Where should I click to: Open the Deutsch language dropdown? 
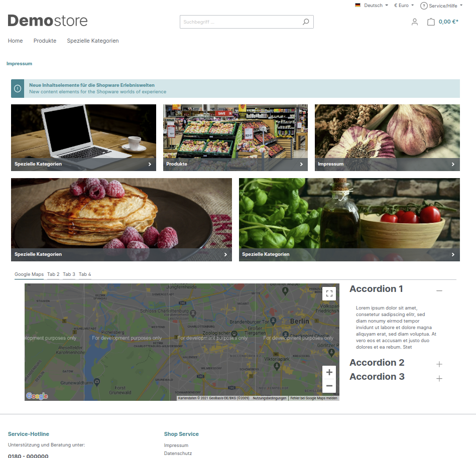(x=372, y=6)
